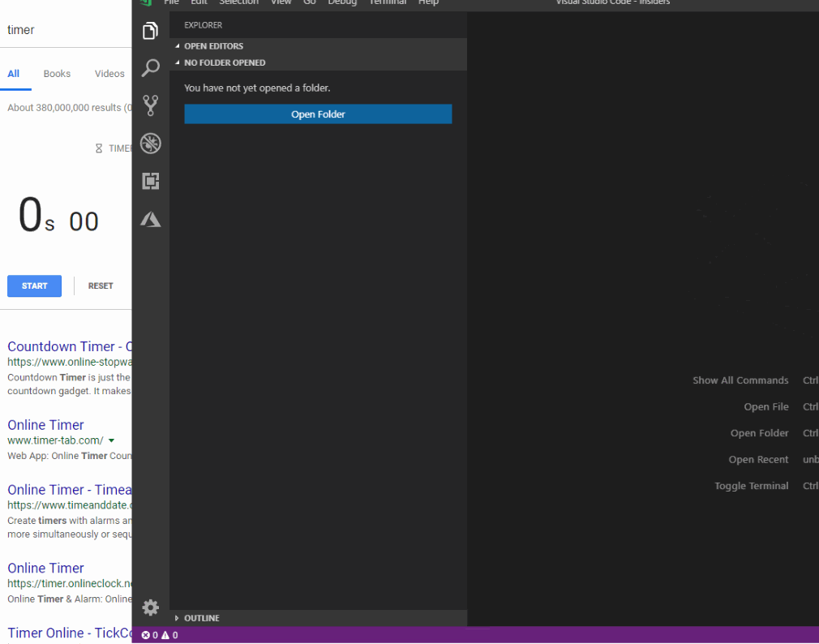Click the Open File shortcut hint
This screenshot has width=819, height=644.
tap(766, 406)
